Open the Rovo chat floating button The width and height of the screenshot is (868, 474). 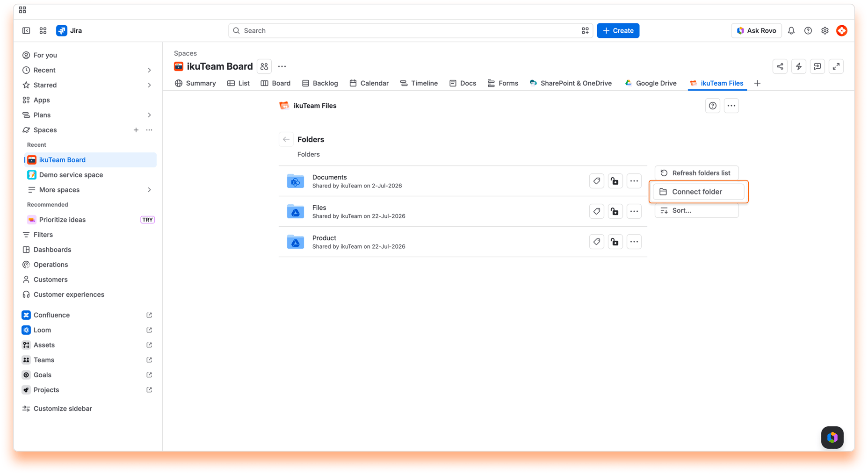tap(832, 438)
